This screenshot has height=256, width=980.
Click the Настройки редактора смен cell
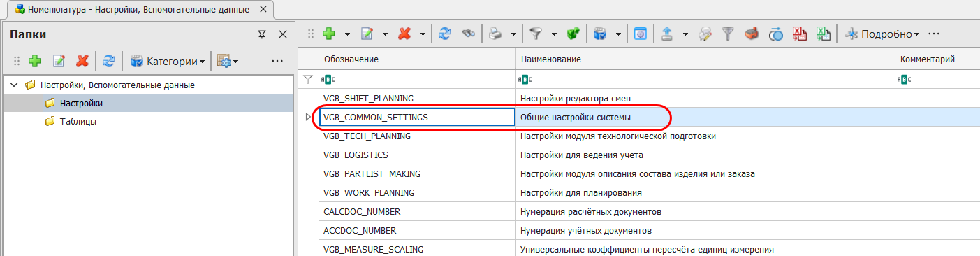point(705,98)
